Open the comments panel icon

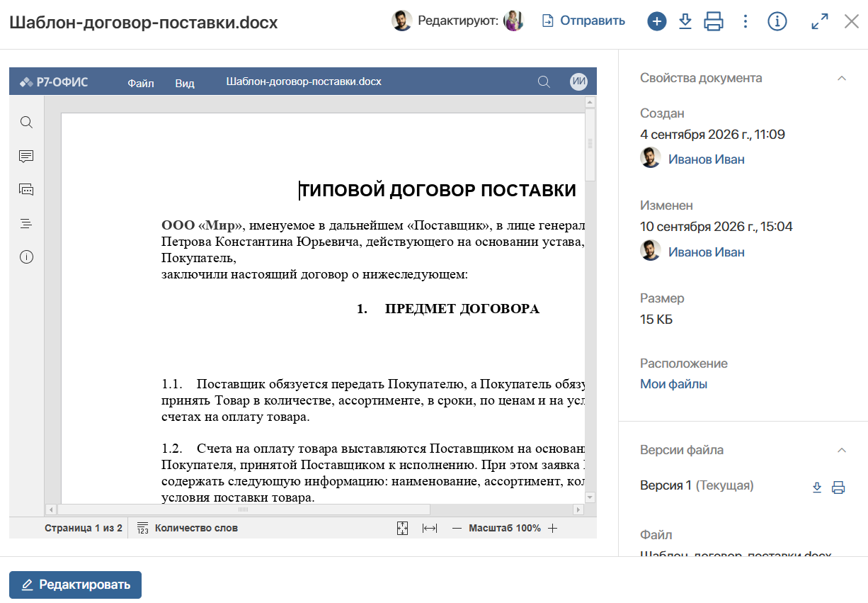[26, 156]
